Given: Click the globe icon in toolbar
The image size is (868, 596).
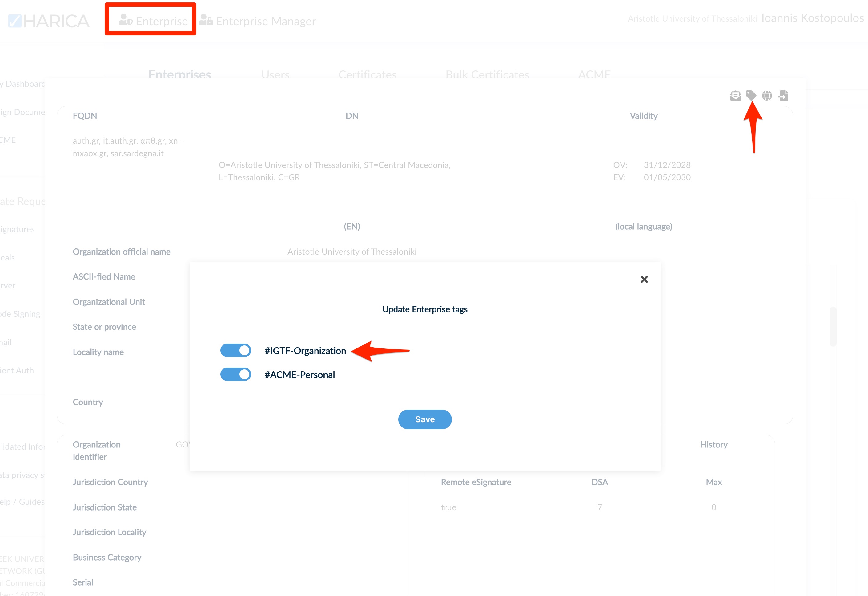Looking at the screenshot, I should tap(767, 96).
